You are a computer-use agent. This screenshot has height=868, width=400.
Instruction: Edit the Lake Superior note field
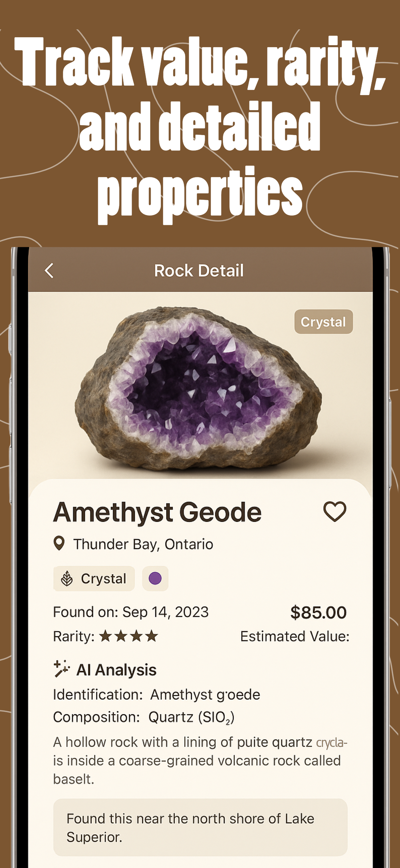pos(200,827)
